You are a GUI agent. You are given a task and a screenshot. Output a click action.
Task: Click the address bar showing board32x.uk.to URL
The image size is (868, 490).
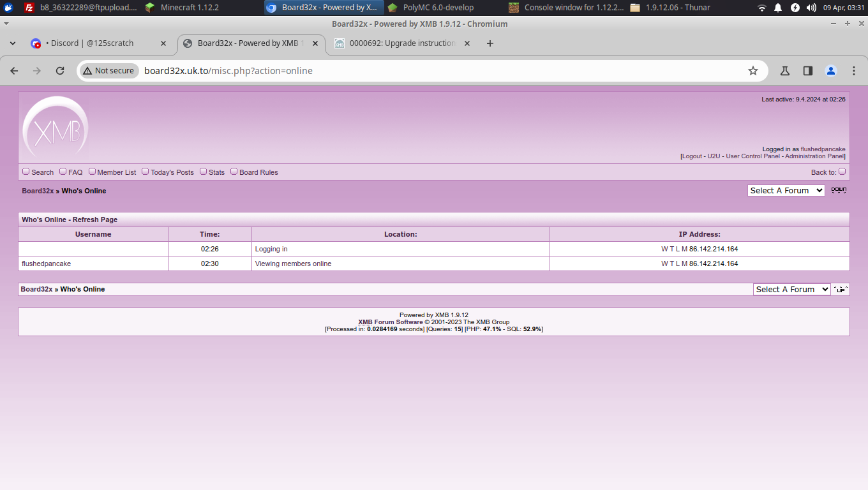pyautogui.click(x=415, y=71)
